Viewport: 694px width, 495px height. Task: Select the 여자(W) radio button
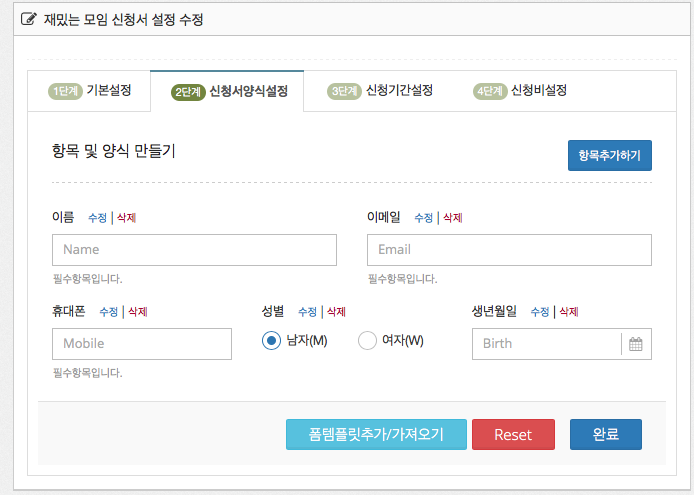click(x=367, y=341)
